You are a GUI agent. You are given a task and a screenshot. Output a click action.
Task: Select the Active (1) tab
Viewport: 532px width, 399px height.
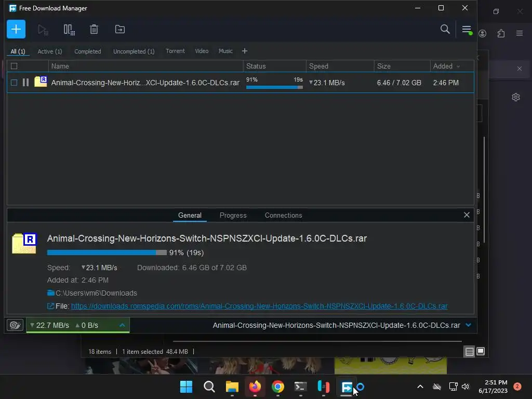pyautogui.click(x=50, y=51)
